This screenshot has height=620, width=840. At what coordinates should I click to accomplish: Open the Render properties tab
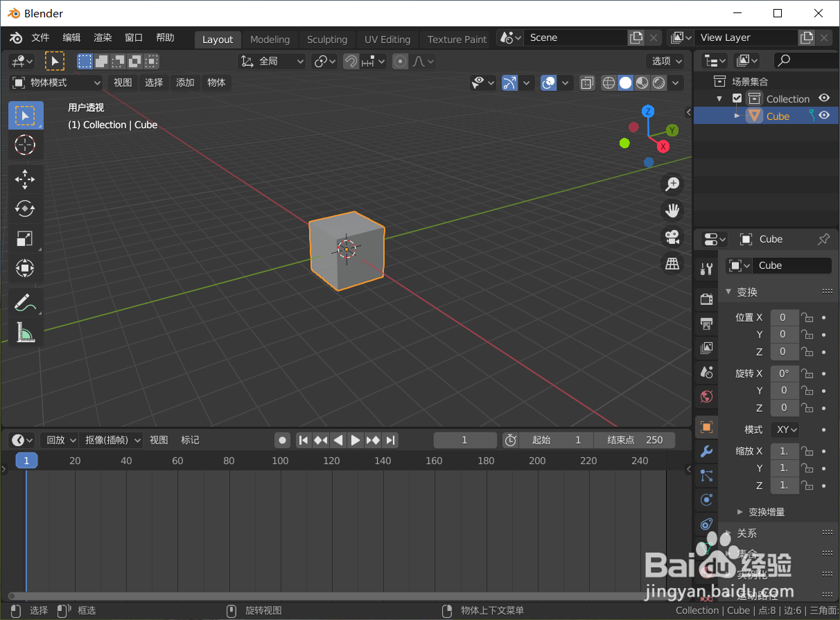706,299
